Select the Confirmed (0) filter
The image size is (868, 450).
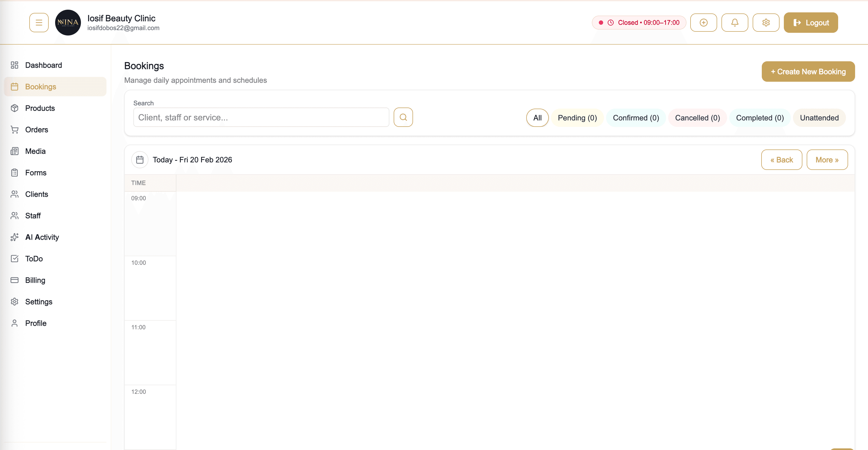point(636,117)
